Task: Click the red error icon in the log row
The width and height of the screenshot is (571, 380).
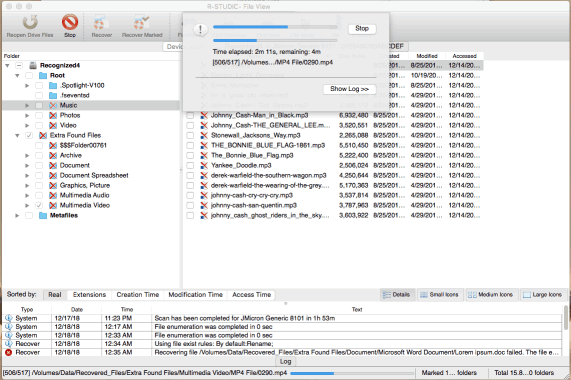Action: (x=8, y=352)
